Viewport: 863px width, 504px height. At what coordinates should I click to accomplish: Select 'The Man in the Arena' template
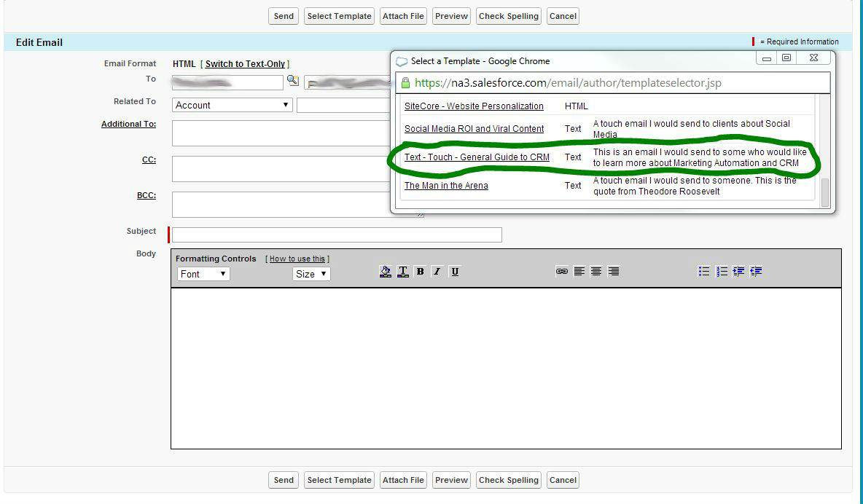[446, 186]
